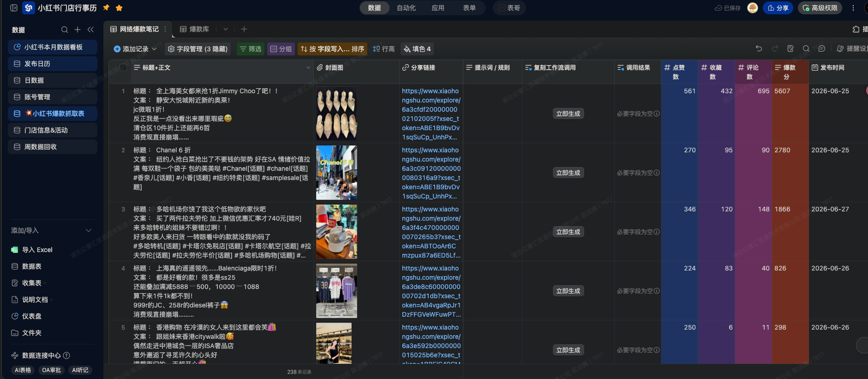Click the yellow favorite star icon
This screenshot has height=379, width=868.
[119, 8]
